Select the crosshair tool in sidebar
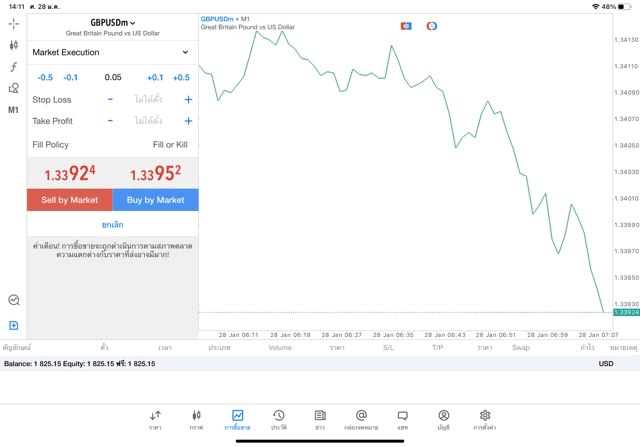This screenshot has height=447, width=640. point(13,23)
